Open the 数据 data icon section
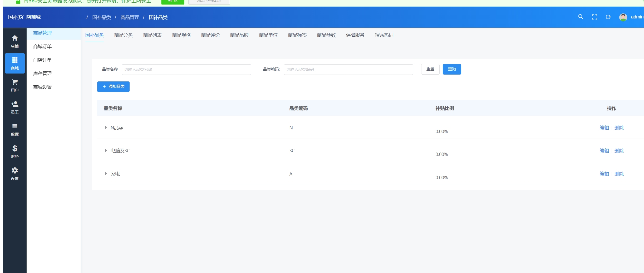 pos(15,127)
